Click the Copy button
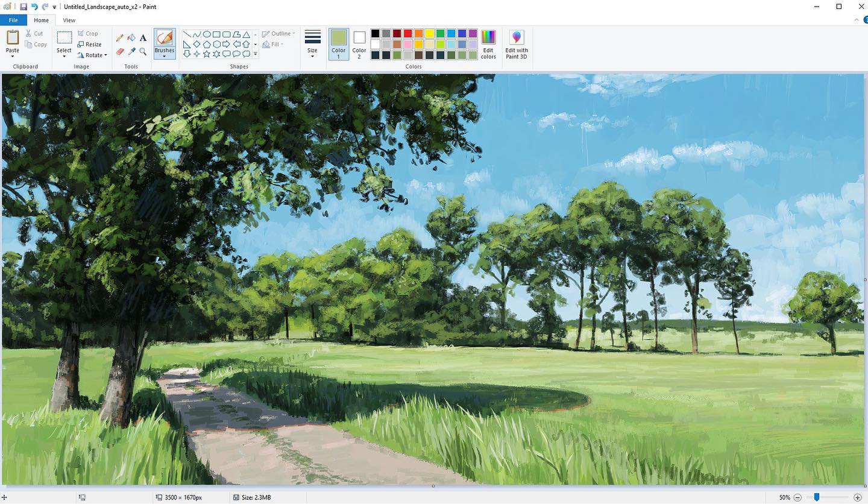The height and width of the screenshot is (504, 868). click(36, 44)
